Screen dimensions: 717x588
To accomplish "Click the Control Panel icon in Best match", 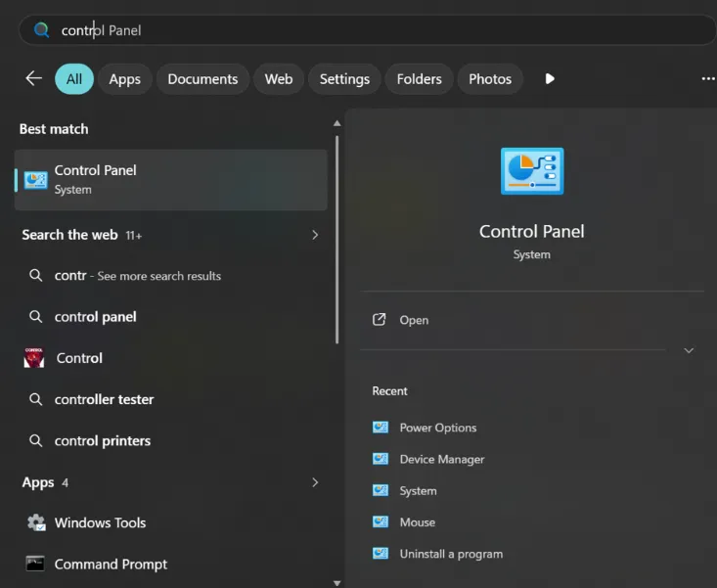I will 35,180.
